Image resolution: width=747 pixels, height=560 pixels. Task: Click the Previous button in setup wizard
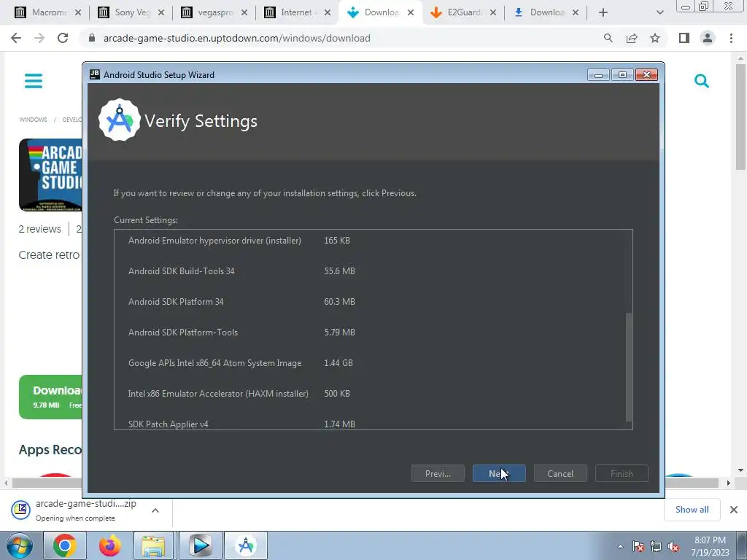point(438,473)
